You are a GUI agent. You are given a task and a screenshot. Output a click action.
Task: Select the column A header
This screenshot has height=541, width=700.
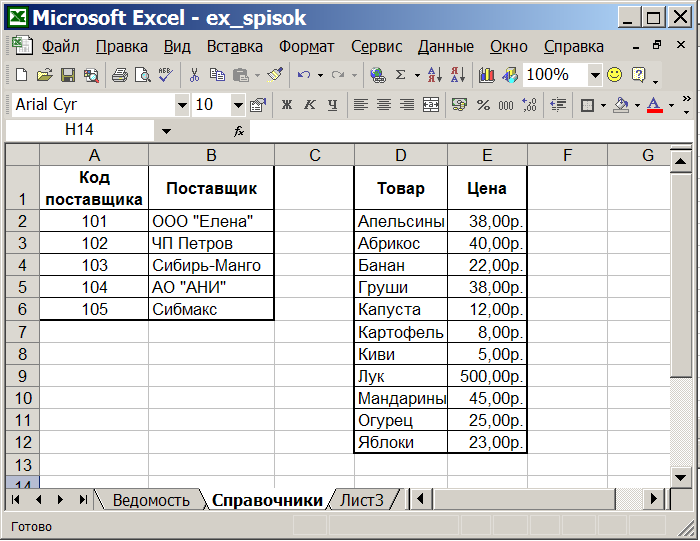(x=94, y=155)
